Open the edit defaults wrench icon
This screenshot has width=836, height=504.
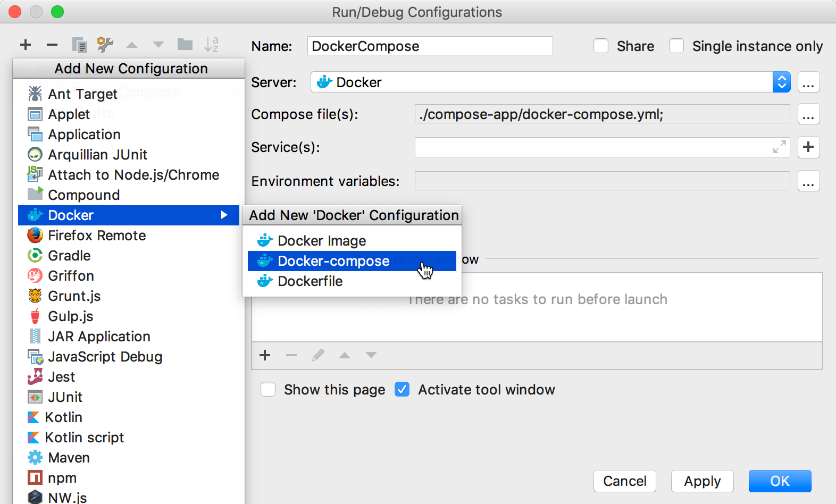pyautogui.click(x=105, y=45)
